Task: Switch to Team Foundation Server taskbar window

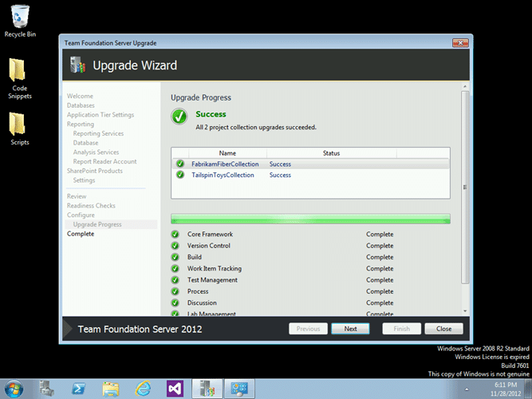Action: coord(207,389)
